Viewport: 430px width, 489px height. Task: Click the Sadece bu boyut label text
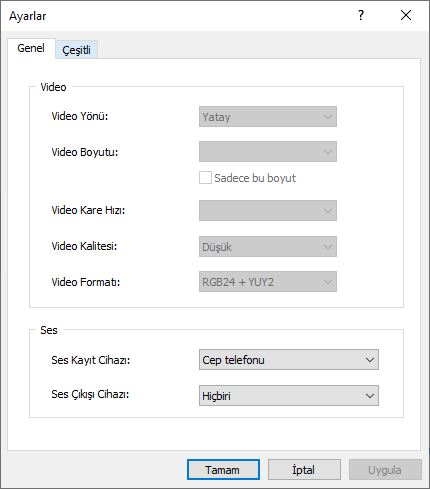click(255, 178)
